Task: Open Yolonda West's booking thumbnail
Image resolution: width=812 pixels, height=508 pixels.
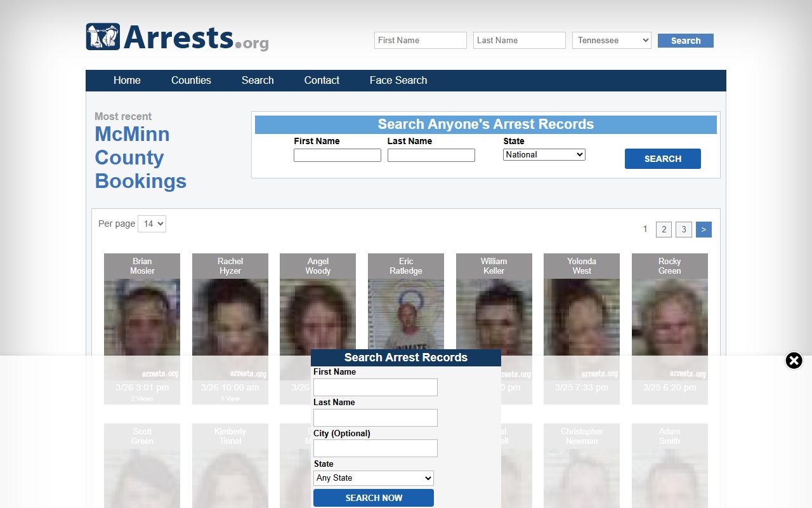Action: (582, 329)
